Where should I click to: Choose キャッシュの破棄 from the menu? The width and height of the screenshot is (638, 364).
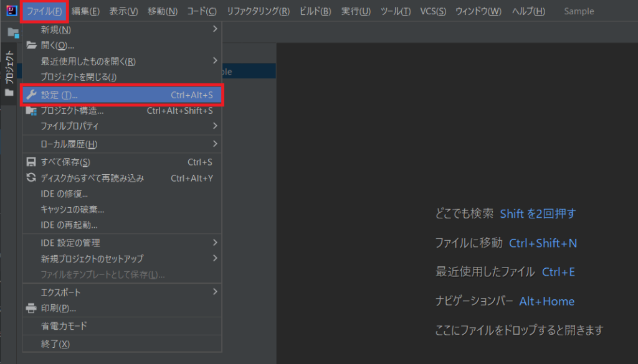click(x=72, y=210)
